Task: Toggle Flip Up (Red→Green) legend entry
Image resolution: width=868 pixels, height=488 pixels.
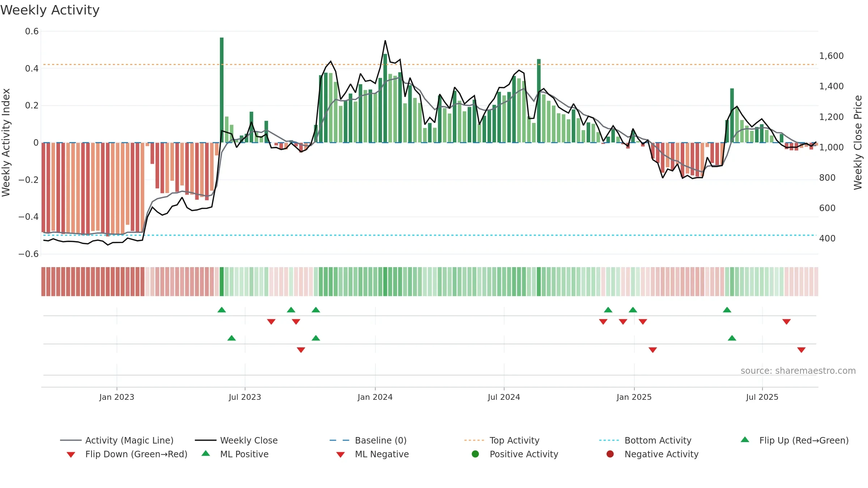Action: coord(795,440)
